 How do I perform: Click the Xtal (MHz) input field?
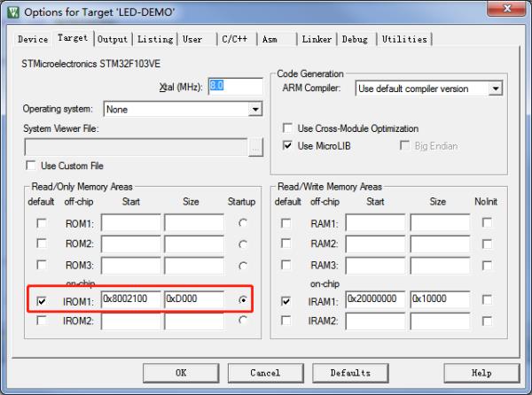click(x=235, y=87)
